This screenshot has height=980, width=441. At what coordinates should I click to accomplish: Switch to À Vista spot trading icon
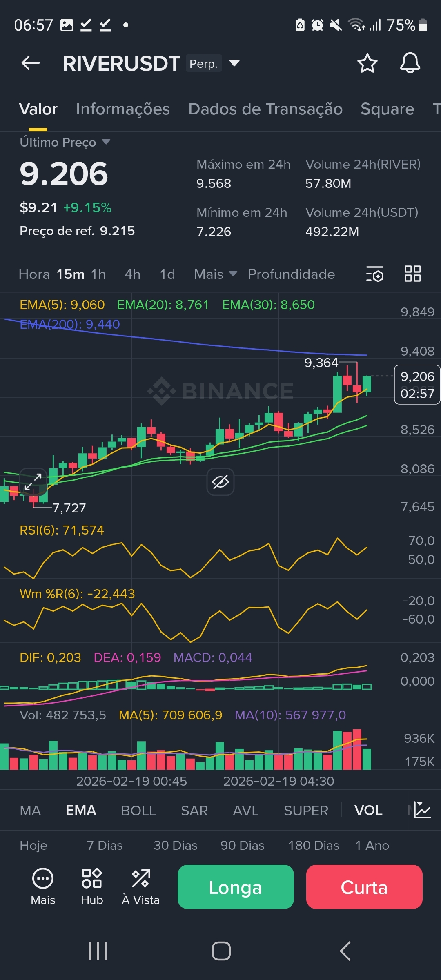[x=141, y=887]
